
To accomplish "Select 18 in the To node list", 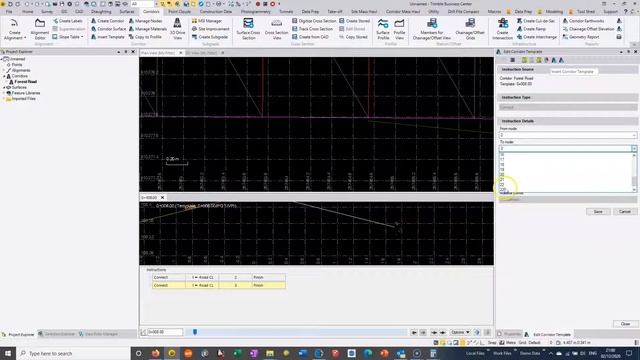I will pos(502,165).
